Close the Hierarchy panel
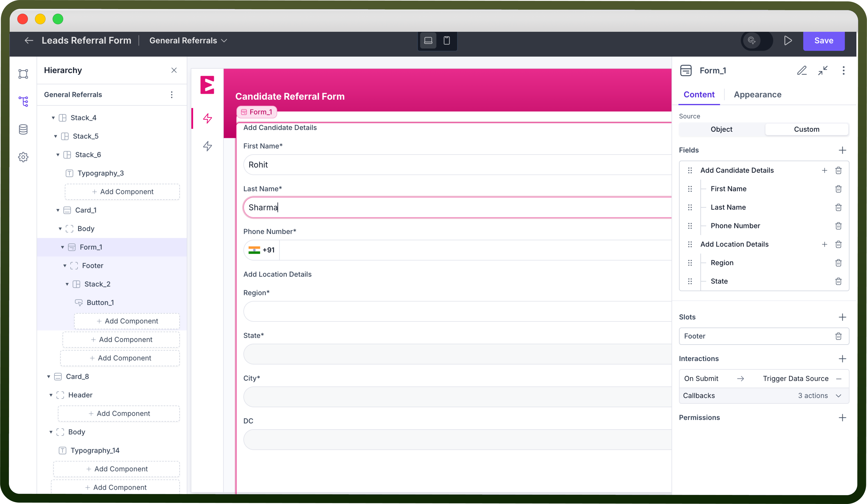This screenshot has height=504, width=867. pos(174,70)
